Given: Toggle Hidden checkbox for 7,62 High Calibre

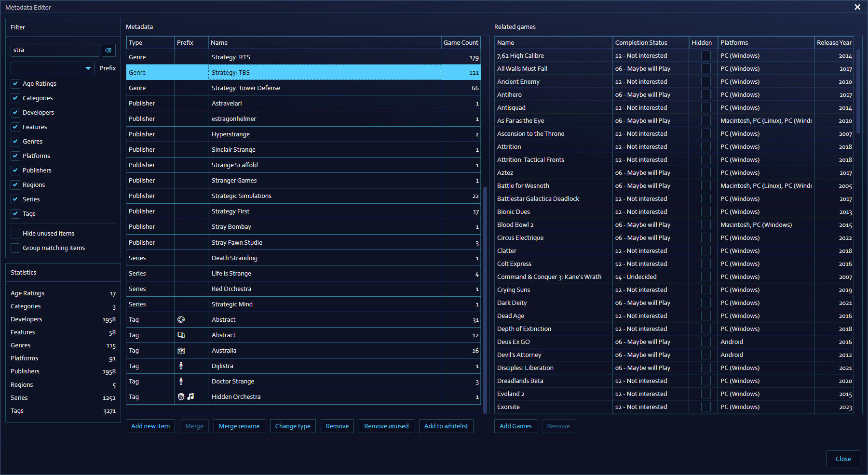Looking at the screenshot, I should 706,56.
